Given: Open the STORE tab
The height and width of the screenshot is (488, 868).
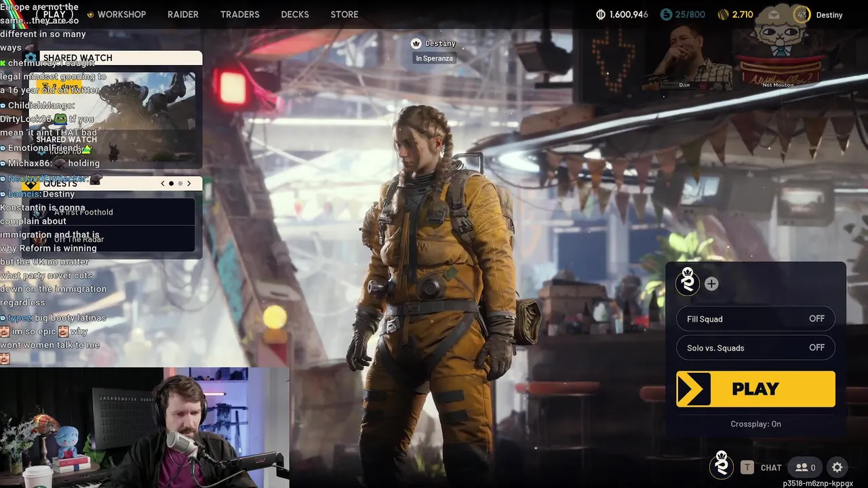Looking at the screenshot, I should pos(344,14).
